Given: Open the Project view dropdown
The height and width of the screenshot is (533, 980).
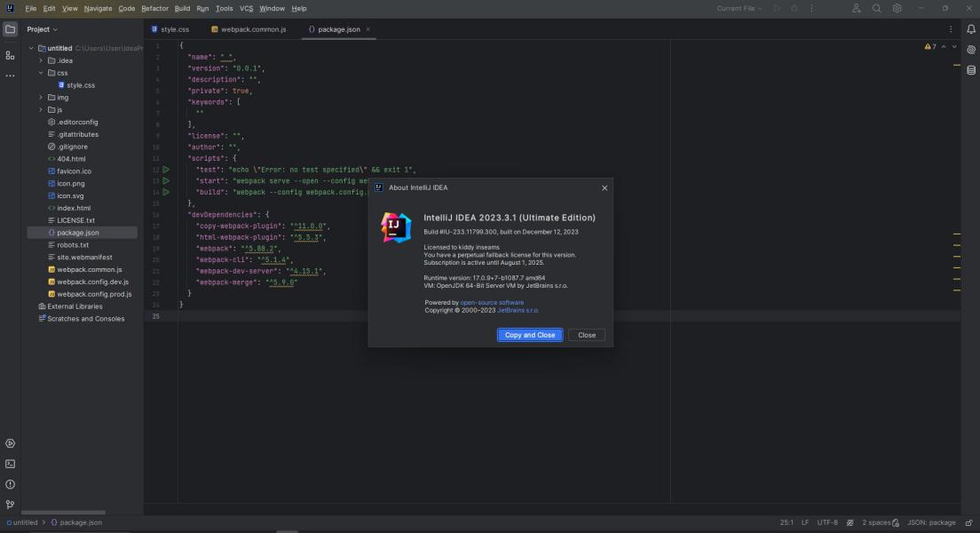Looking at the screenshot, I should tap(42, 29).
